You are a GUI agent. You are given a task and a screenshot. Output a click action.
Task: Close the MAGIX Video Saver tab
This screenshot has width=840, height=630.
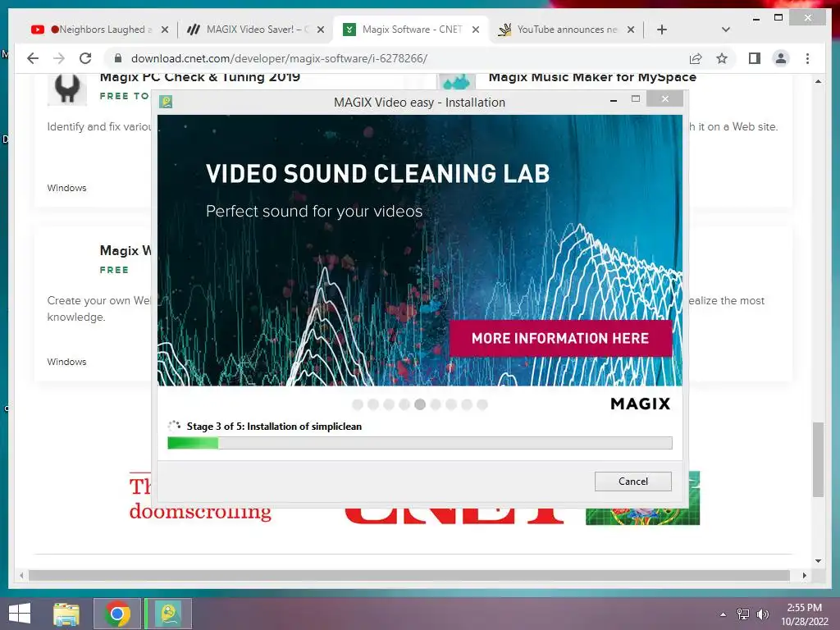click(x=321, y=30)
